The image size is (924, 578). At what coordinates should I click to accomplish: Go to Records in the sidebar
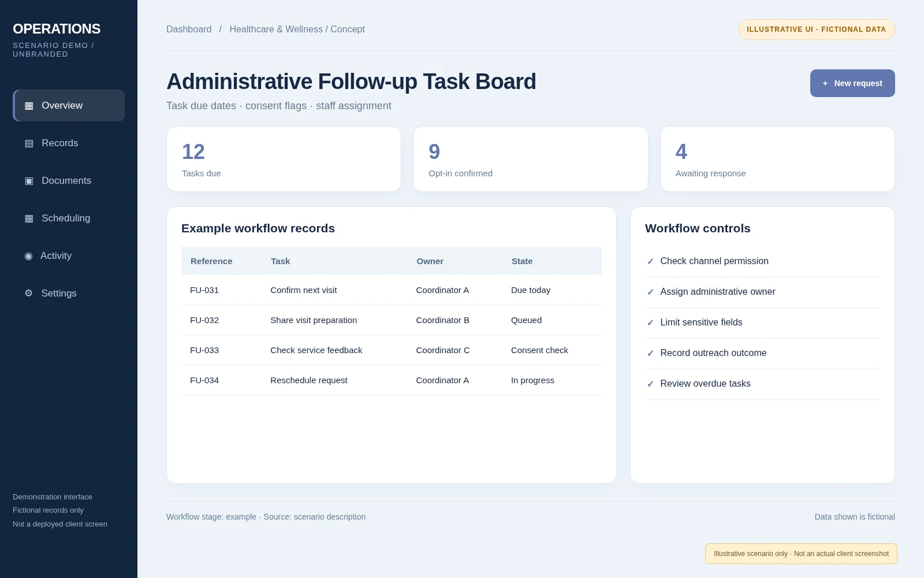pyautogui.click(x=60, y=143)
